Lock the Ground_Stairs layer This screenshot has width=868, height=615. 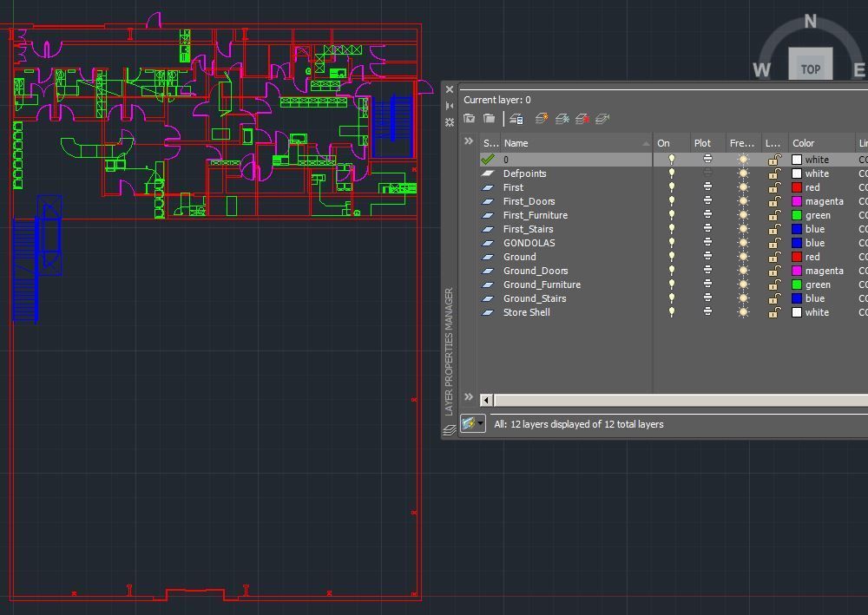[774, 298]
